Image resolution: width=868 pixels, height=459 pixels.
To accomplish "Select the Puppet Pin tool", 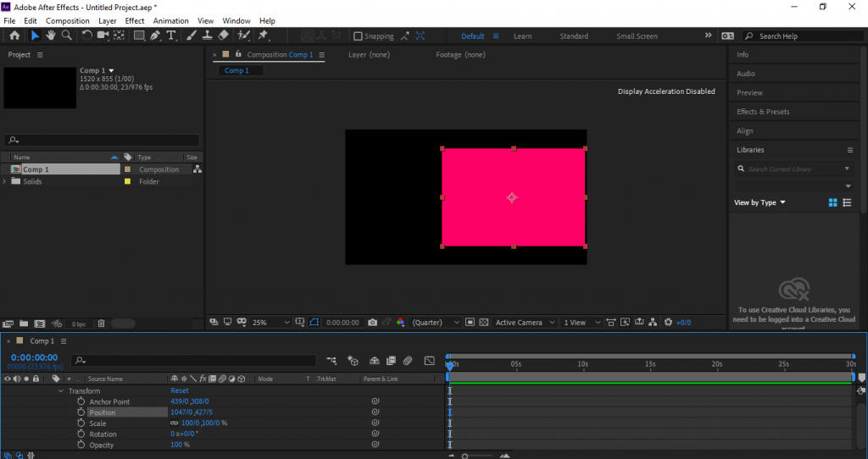I will pyautogui.click(x=263, y=36).
